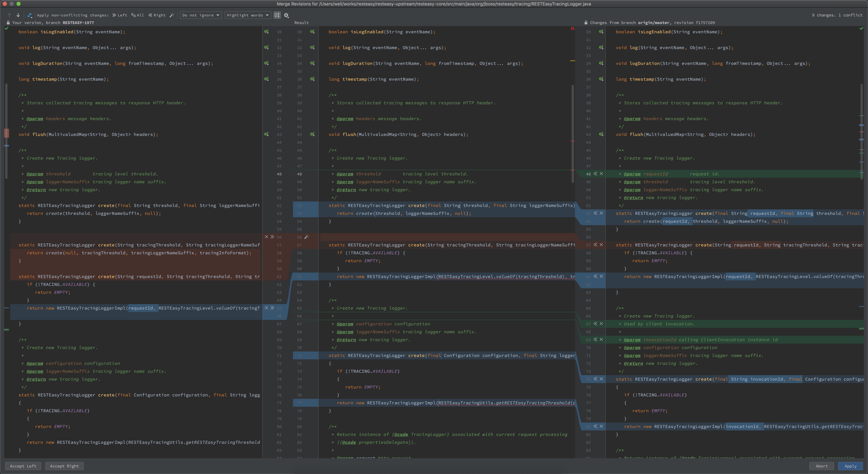Go to next difference arrow
The width and height of the screenshot is (868, 474).
click(x=18, y=15)
